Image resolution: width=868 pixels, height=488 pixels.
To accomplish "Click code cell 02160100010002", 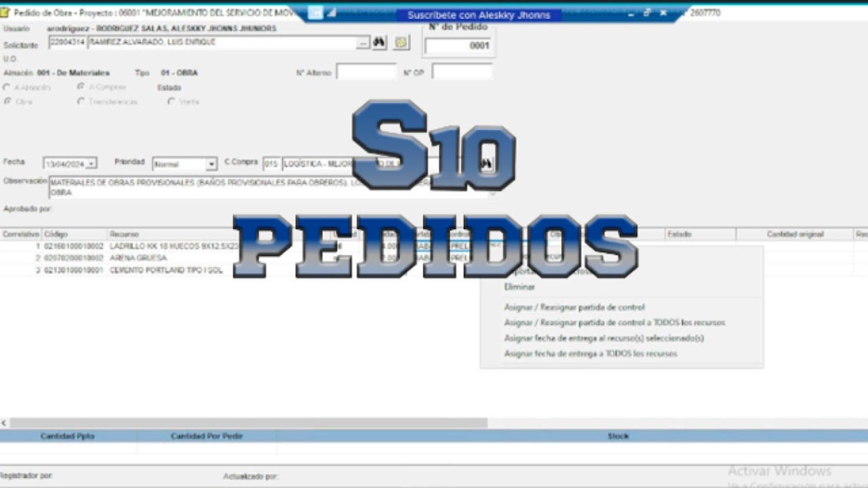I will click(x=74, y=247).
